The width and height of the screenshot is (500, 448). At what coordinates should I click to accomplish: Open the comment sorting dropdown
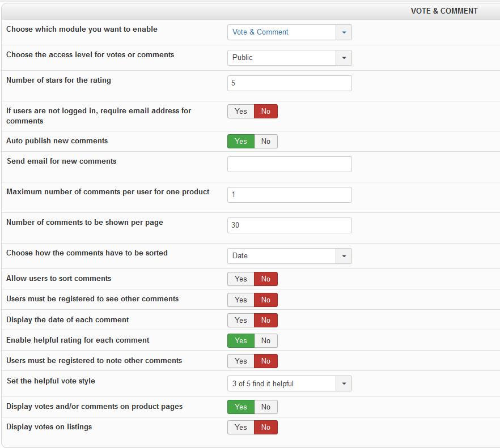[x=289, y=256]
